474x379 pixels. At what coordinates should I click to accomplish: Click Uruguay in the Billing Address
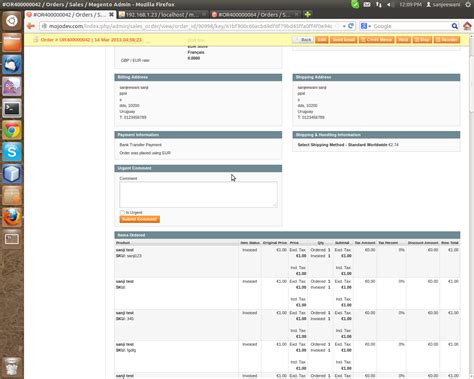127,111
